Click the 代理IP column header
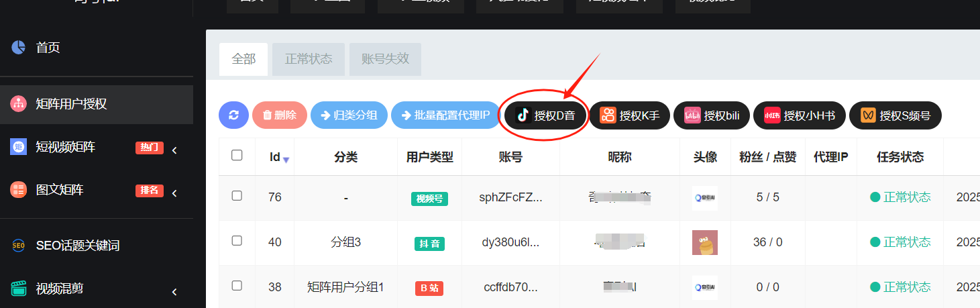Viewport: 980px width, 308px height. (831, 158)
